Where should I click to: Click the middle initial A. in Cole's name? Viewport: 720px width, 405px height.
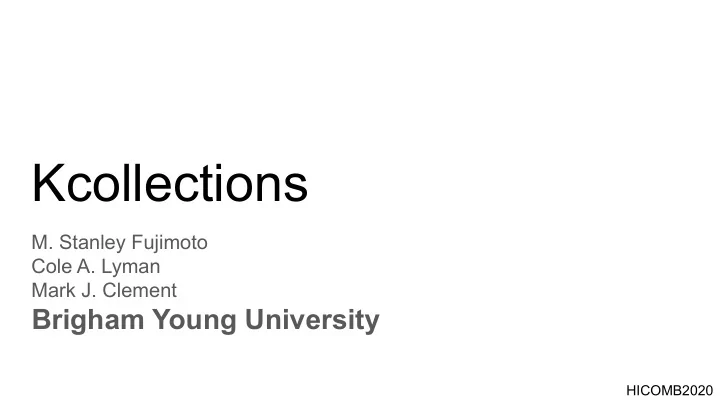tap(86, 267)
